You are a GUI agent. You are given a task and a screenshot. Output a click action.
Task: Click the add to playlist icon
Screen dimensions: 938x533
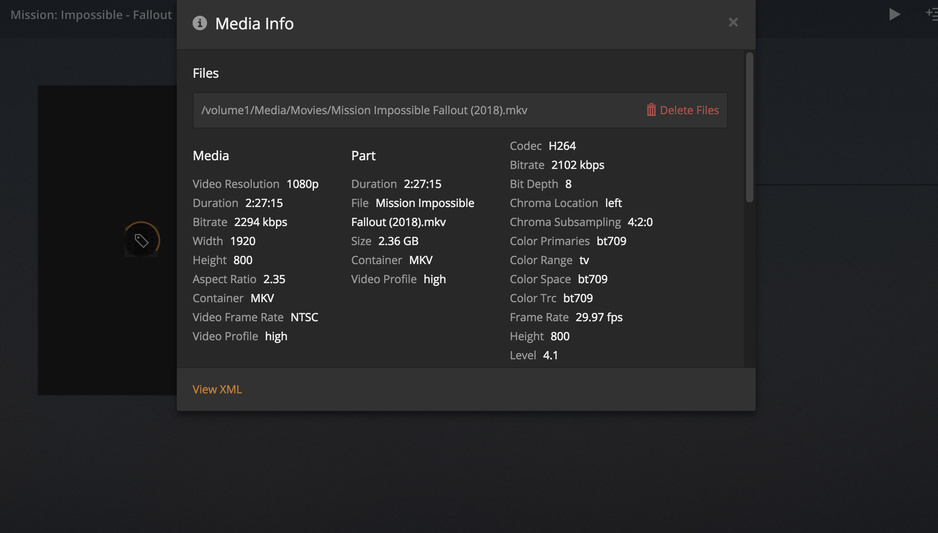(x=930, y=14)
